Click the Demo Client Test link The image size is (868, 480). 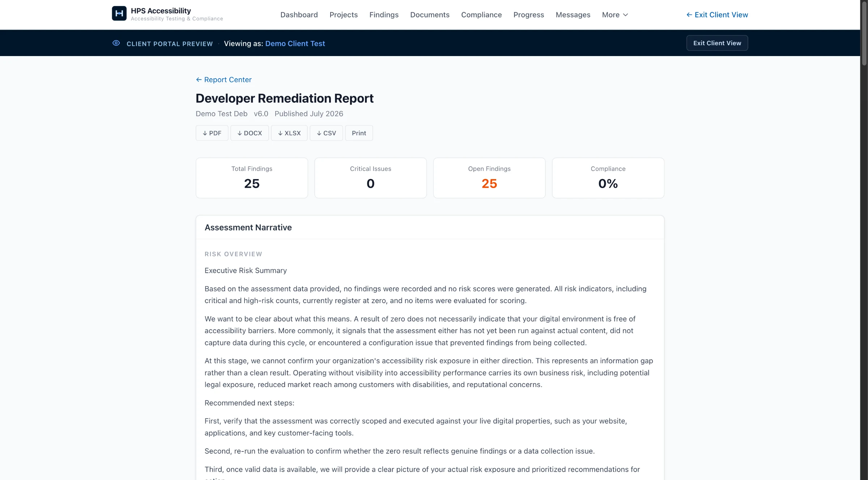295,43
